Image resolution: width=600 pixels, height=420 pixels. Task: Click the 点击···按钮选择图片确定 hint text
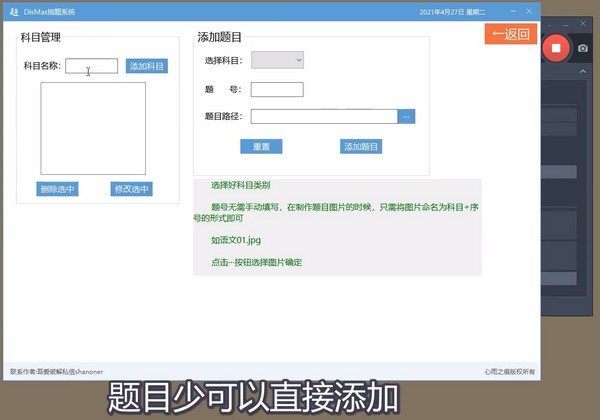point(256,262)
